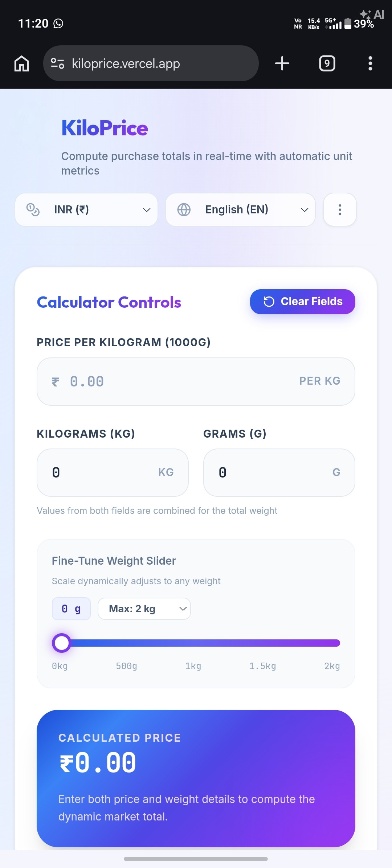Tap the 0 g weight value badge
This screenshot has height=868, width=392.
[x=71, y=609]
